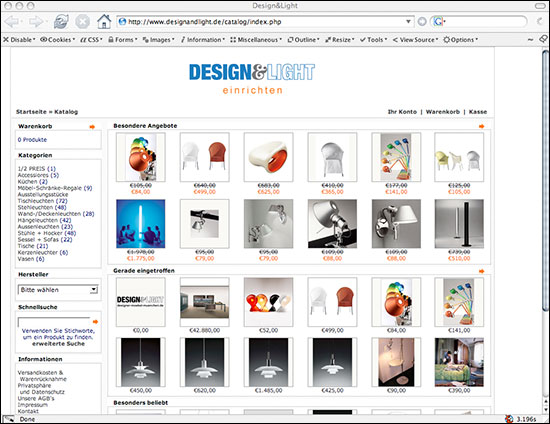Open the Outline toolbar menu
Screen dimensions: 550x424
click(303, 40)
